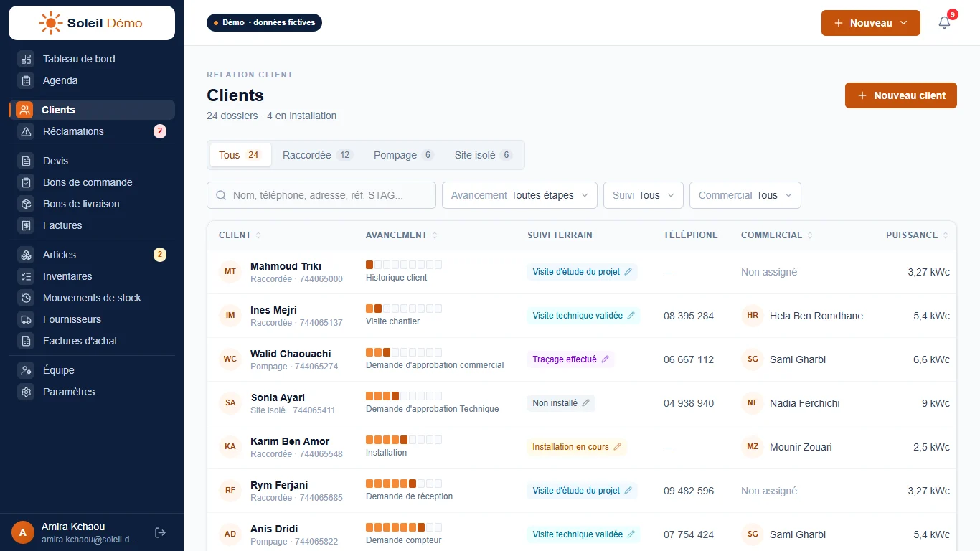Open the notifications bell icon

tap(944, 23)
